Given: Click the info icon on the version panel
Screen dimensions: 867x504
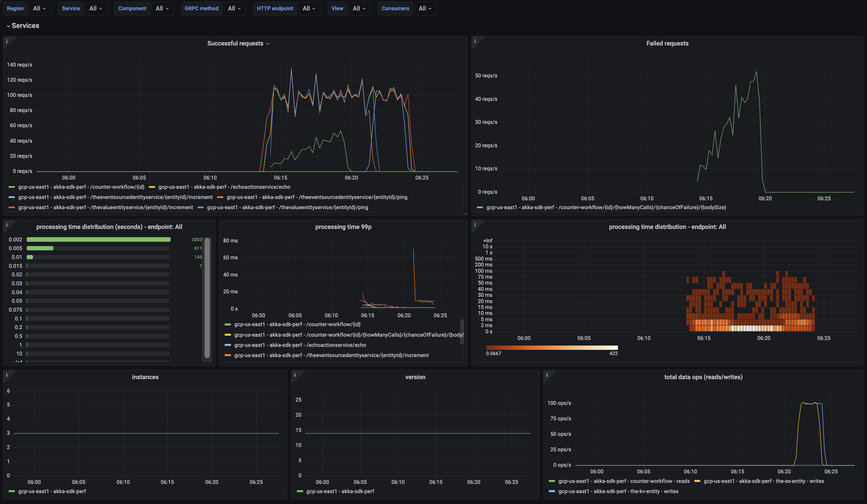Looking at the screenshot, I should click(x=295, y=375).
